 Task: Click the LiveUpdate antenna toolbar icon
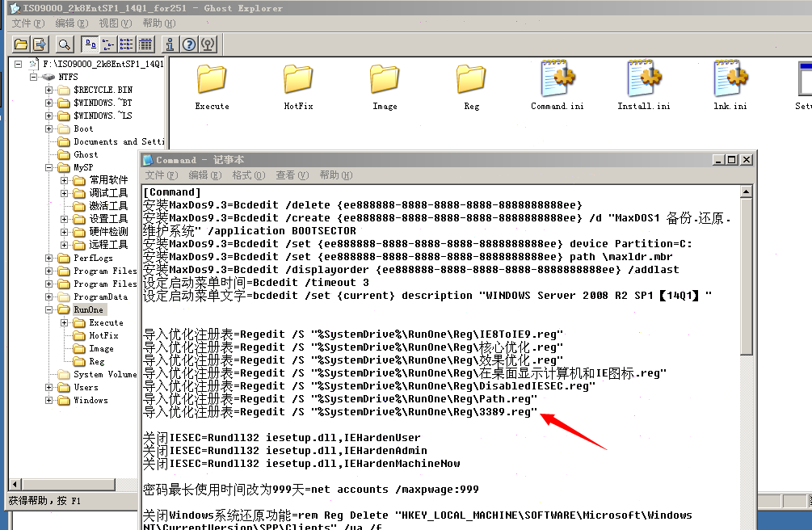click(x=208, y=44)
